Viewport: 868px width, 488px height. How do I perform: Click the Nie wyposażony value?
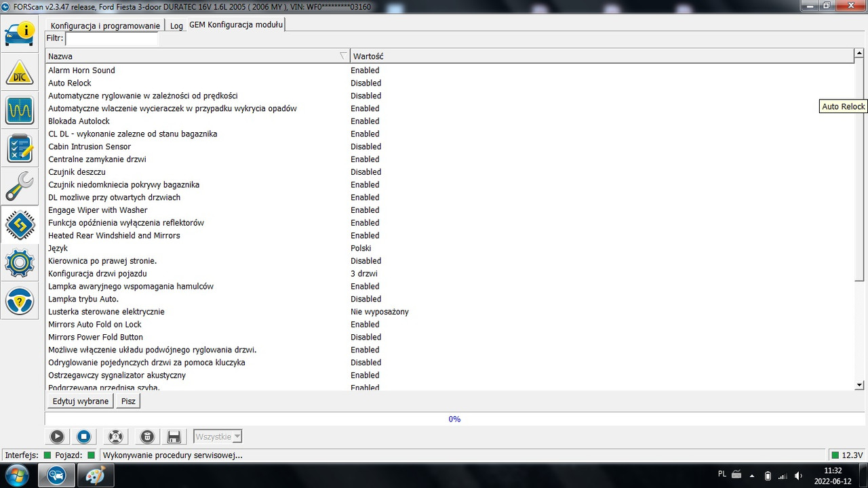(x=380, y=312)
